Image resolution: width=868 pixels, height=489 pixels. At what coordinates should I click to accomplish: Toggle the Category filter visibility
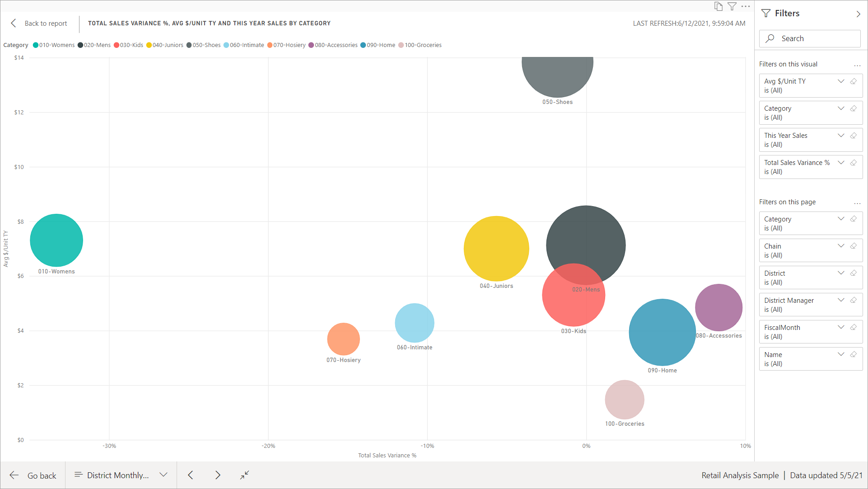(841, 108)
